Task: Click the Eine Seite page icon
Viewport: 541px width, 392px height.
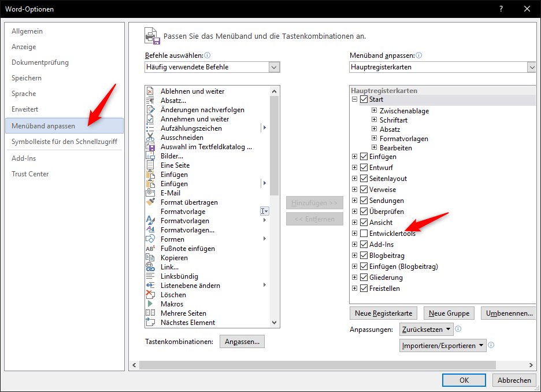Action: 150,165
